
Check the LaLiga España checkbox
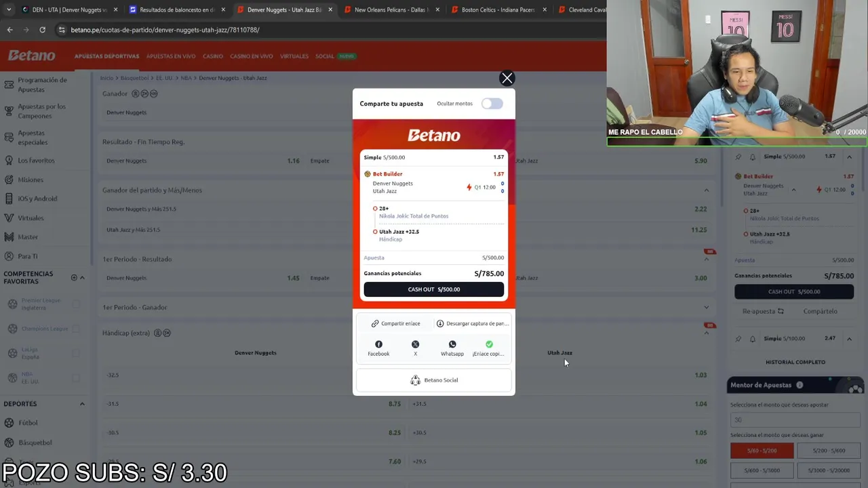pyautogui.click(x=76, y=353)
